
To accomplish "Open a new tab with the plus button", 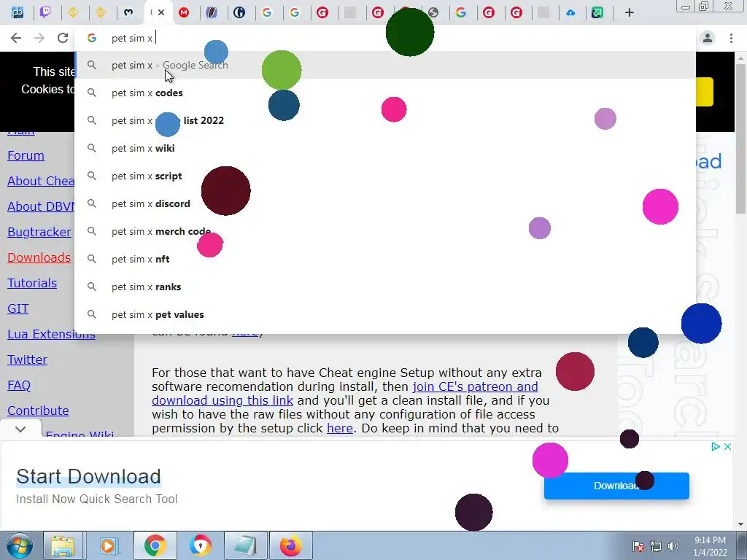I will [x=630, y=13].
